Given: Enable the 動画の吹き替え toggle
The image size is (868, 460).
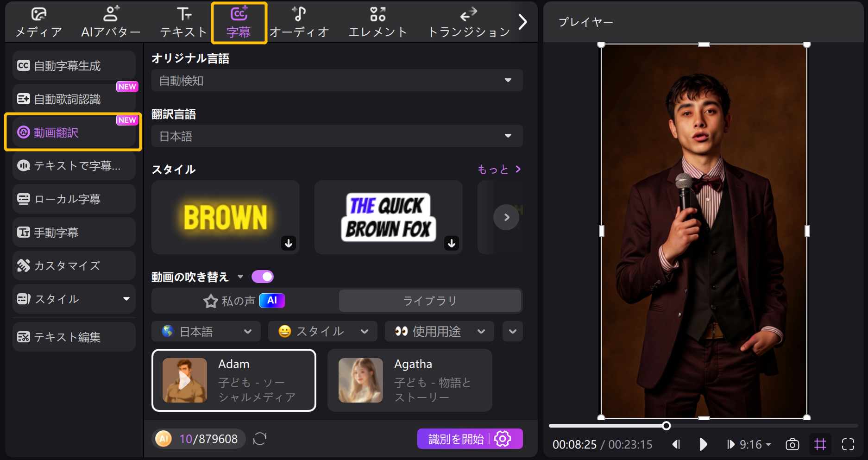Looking at the screenshot, I should coord(263,276).
